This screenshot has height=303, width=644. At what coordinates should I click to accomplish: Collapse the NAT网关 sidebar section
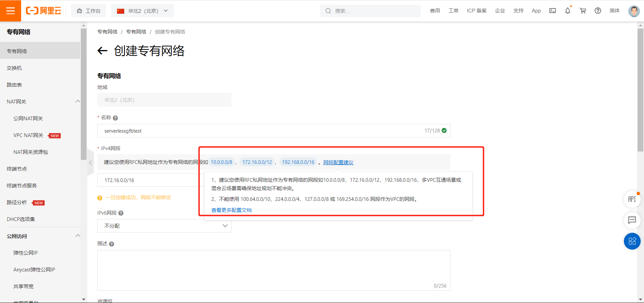77,101
